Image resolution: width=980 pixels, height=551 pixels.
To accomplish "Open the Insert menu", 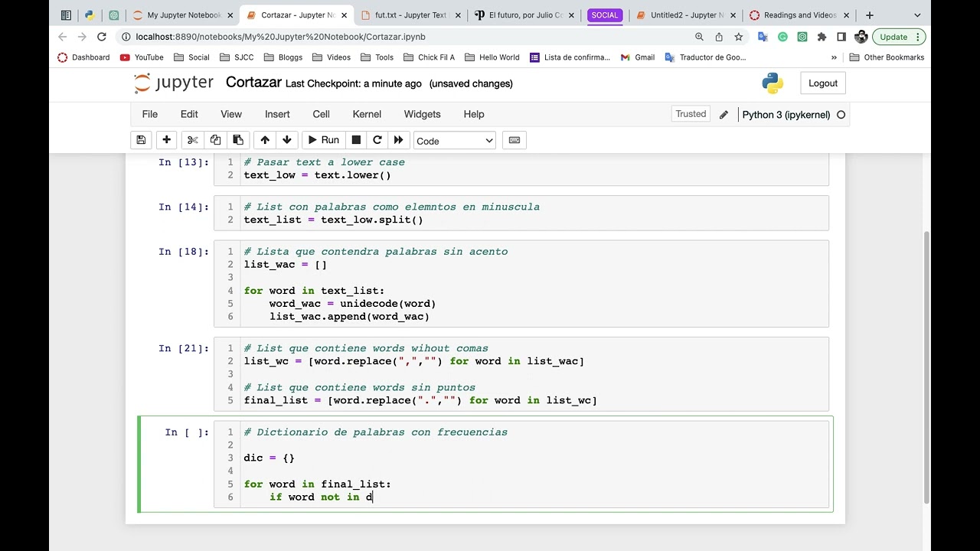I will [x=277, y=114].
